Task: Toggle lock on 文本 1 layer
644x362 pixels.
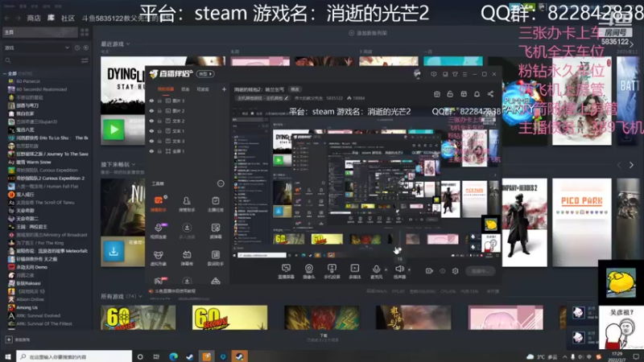Action: (x=159, y=131)
